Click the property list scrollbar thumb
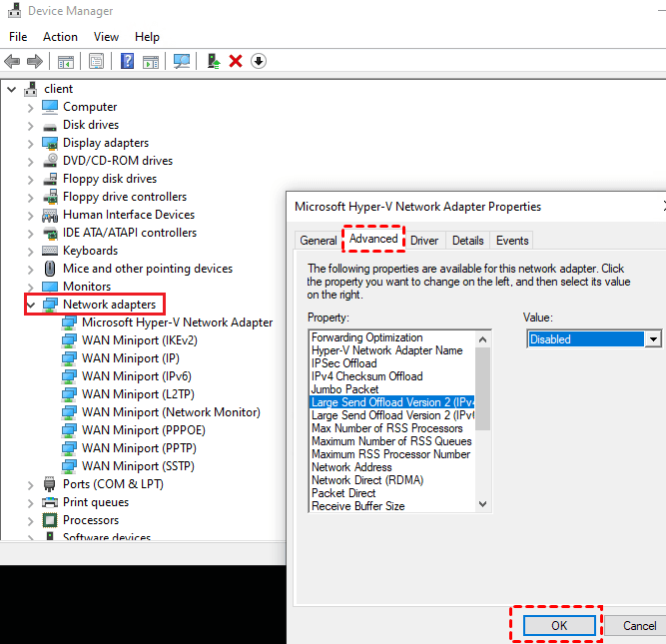 (x=482, y=389)
